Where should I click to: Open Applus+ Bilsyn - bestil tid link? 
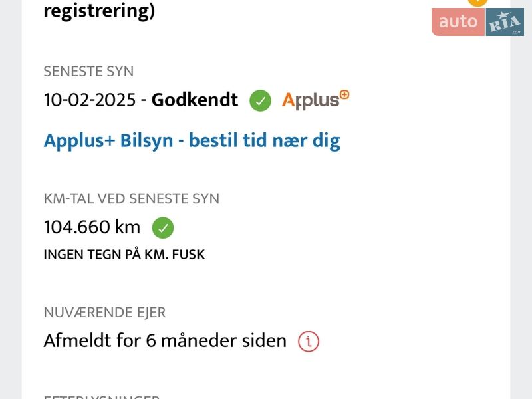pos(192,141)
